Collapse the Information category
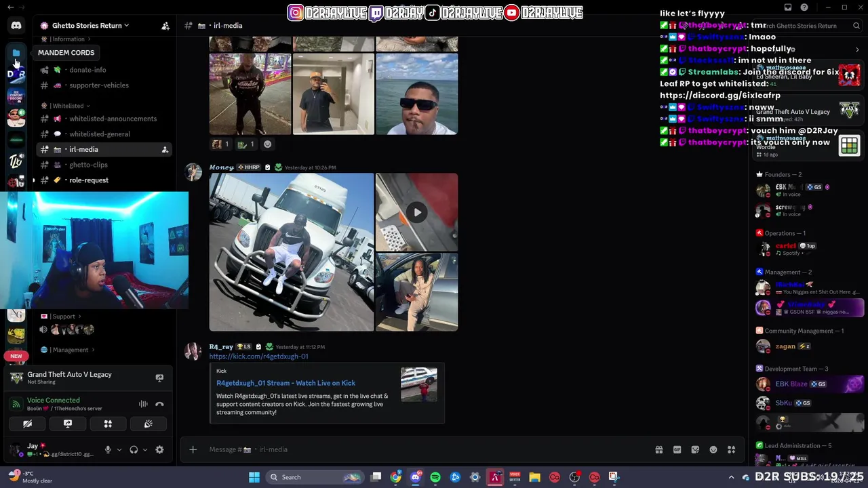The width and height of the screenshot is (868, 488). tap(66, 39)
